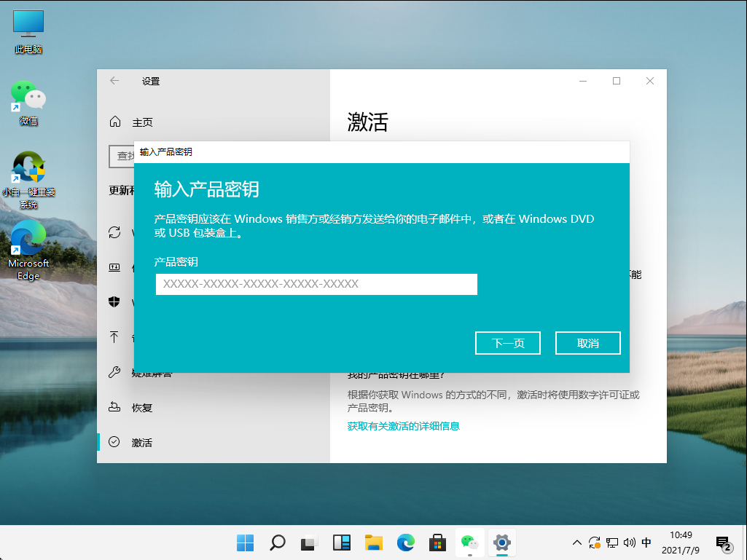Image resolution: width=747 pixels, height=560 pixels.
Task: Open Windows 安全中心 via the shield icon
Action: pyautogui.click(x=114, y=302)
